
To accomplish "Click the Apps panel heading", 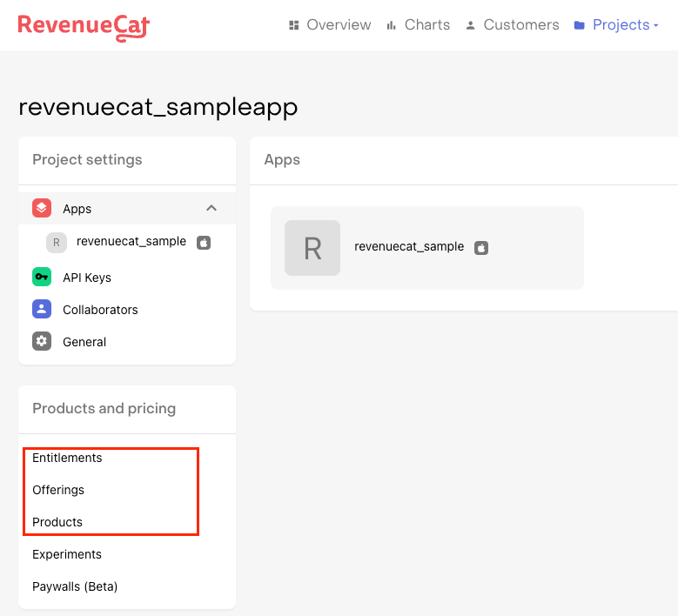I will pyautogui.click(x=282, y=159).
